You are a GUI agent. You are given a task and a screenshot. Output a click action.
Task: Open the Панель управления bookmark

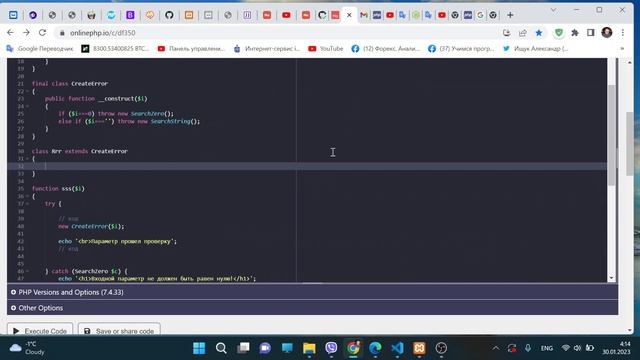pos(191,49)
